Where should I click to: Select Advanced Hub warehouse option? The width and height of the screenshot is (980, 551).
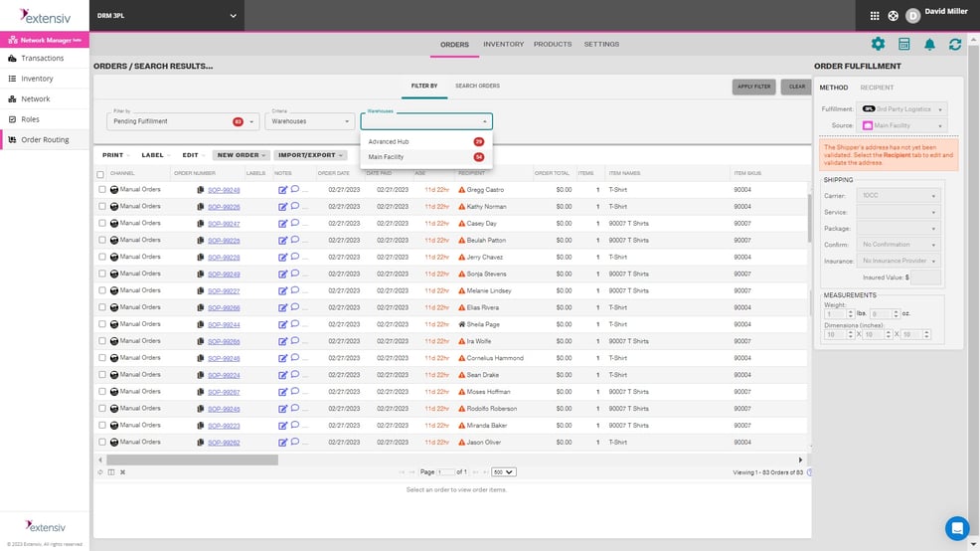(426, 142)
